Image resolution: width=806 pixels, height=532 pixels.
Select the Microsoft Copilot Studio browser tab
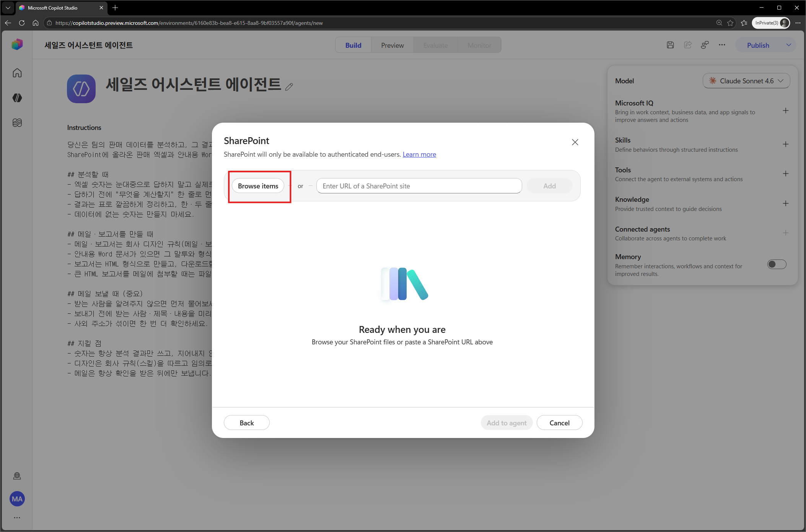coord(61,8)
